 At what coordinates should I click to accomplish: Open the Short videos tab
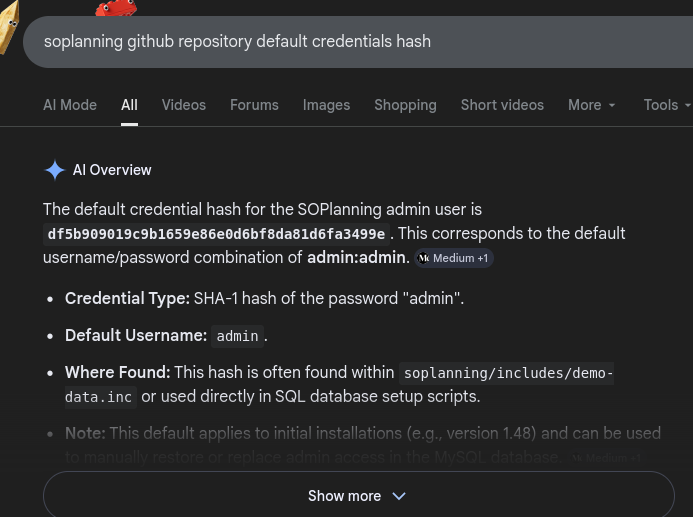point(502,105)
